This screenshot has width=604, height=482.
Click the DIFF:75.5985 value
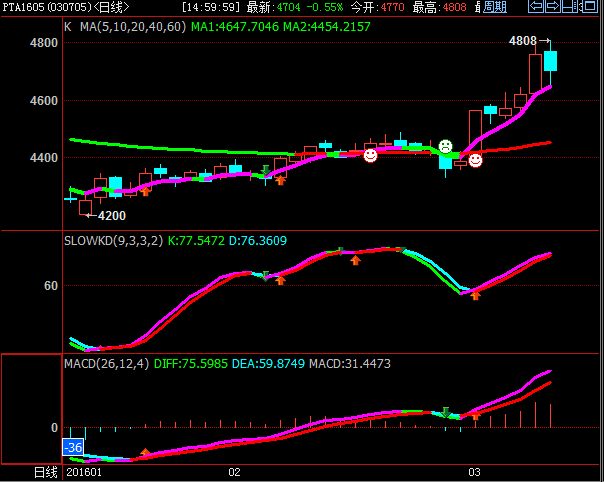coord(191,364)
